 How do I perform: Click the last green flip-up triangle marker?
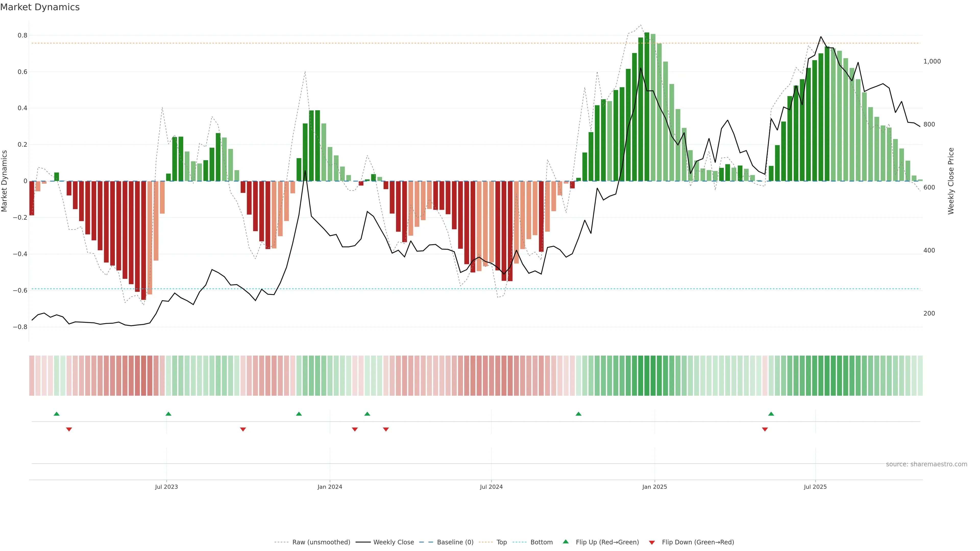pos(771,414)
